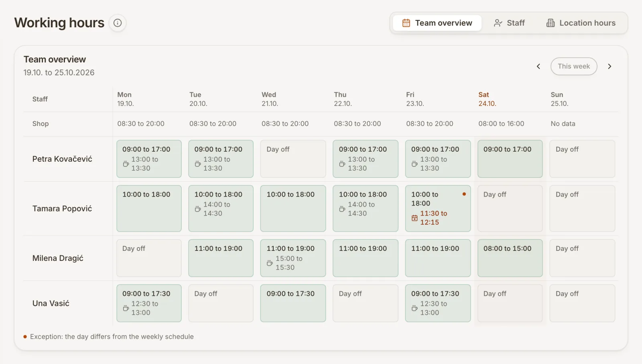Switch to the Team overview tab
Viewport: 642px width, 364px height.
point(437,23)
